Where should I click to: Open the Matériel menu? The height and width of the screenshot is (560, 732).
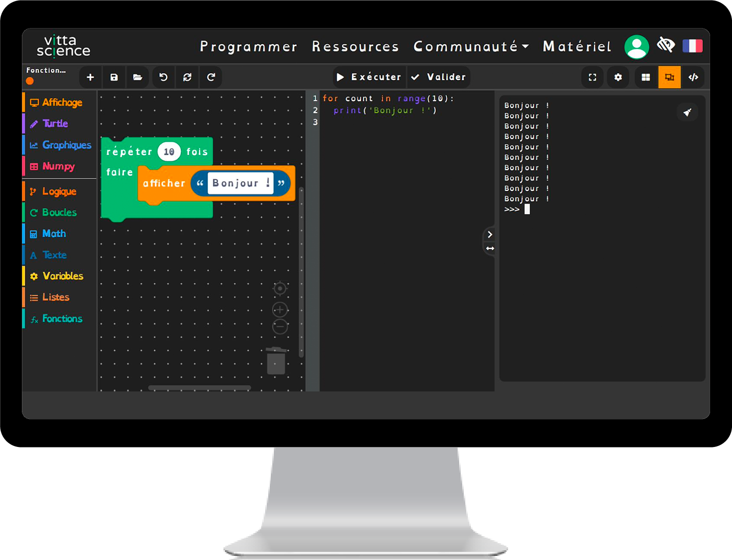pos(577,46)
